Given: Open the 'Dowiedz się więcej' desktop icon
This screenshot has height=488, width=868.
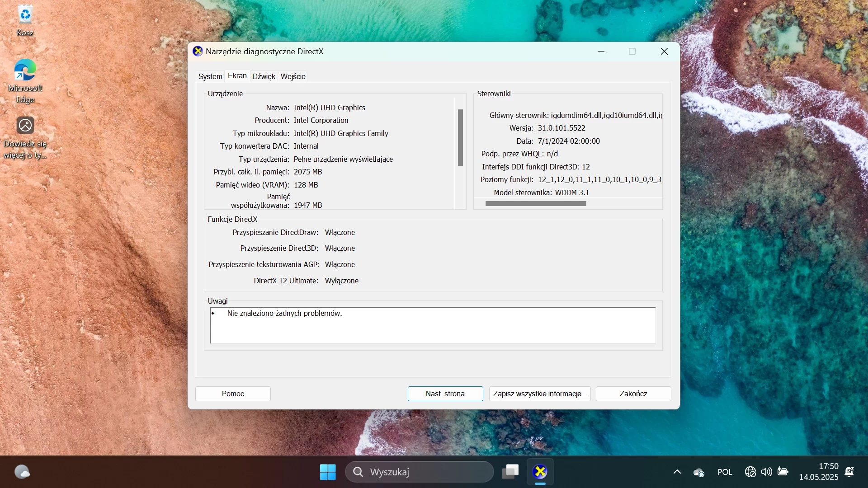Looking at the screenshot, I should pos(25,138).
